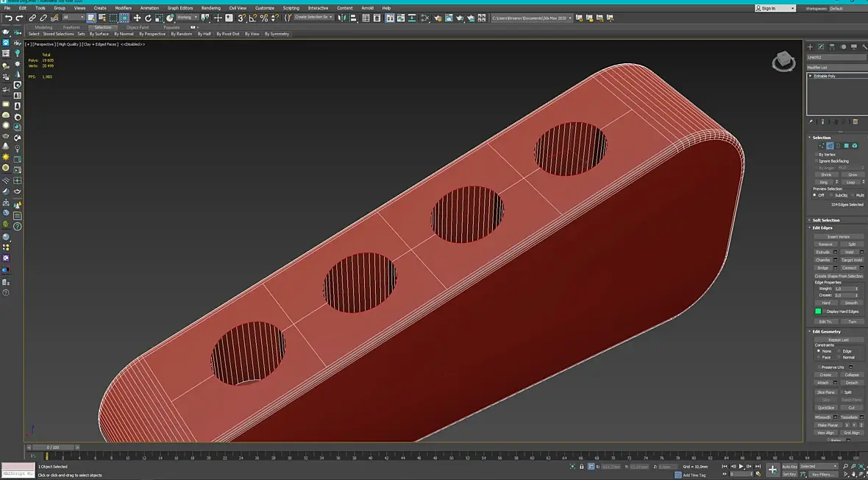Click the Undo arrow icon
868x480 pixels.
(x=8, y=18)
